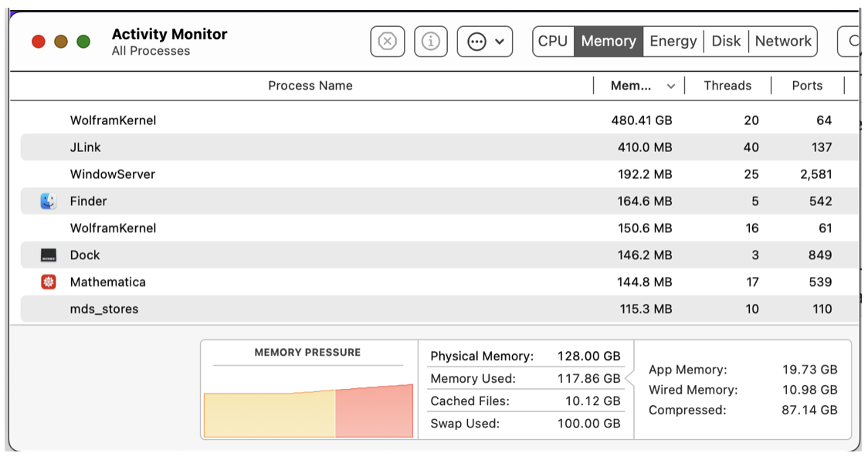Click the Dock icon in process list
The width and height of the screenshot is (868, 463).
point(48,255)
